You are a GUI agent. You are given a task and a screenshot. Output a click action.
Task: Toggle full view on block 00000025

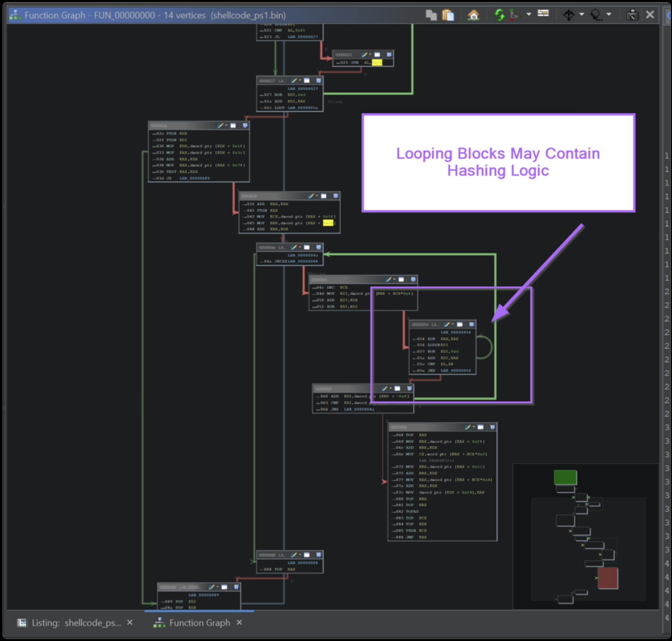coord(377,55)
